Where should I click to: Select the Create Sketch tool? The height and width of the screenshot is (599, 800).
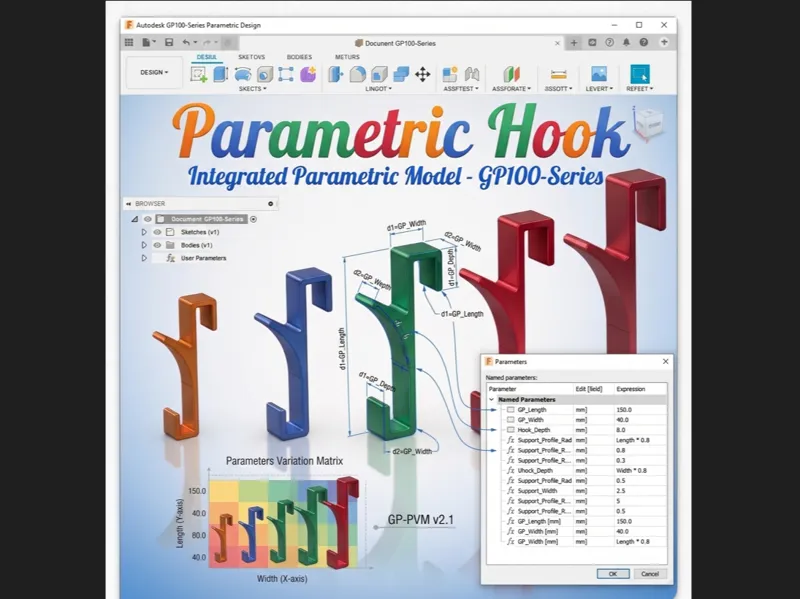pos(198,74)
